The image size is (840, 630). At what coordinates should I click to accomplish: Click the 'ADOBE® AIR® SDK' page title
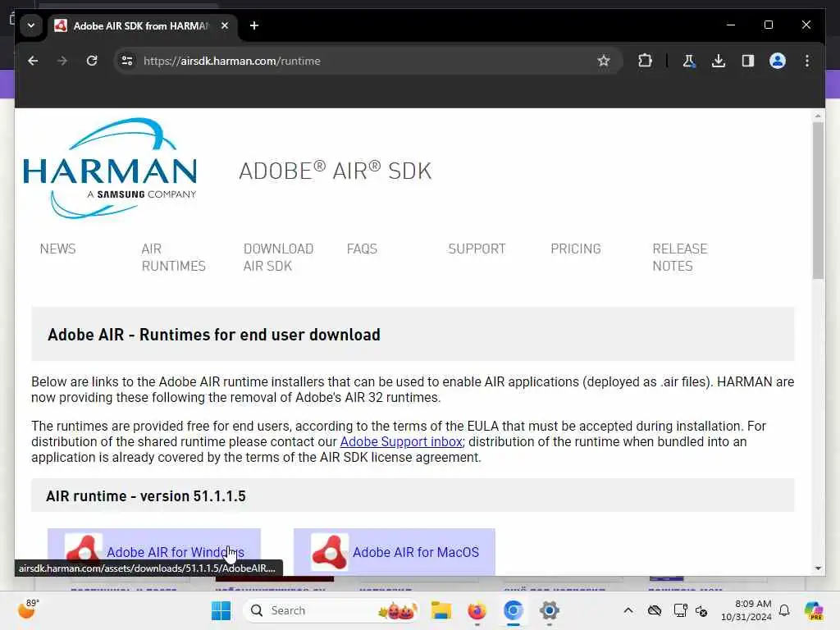click(335, 171)
